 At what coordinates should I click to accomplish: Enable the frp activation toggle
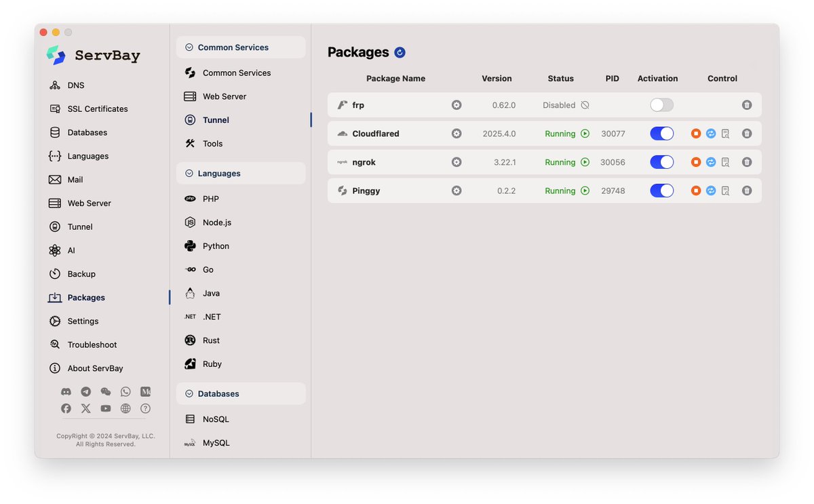pyautogui.click(x=661, y=105)
